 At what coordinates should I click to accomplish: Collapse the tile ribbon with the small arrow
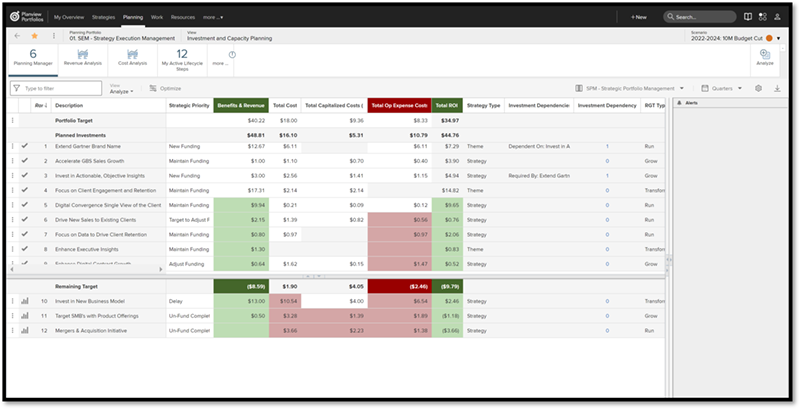coord(783,48)
